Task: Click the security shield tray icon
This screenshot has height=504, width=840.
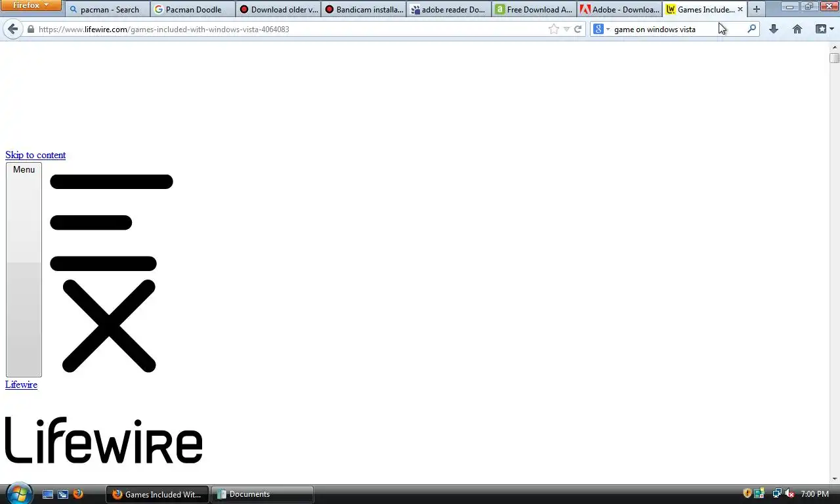Action: 747,493
